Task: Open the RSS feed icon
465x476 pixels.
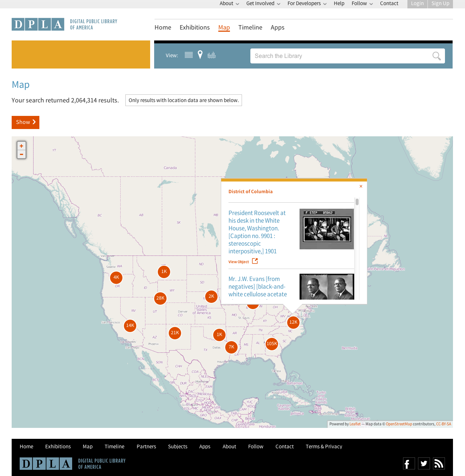Action: (x=439, y=463)
